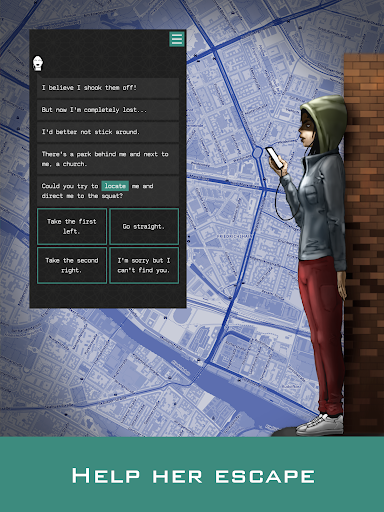Click message 'But now I'm completely lost...'
Screen dimensions: 384x512
[108, 110]
